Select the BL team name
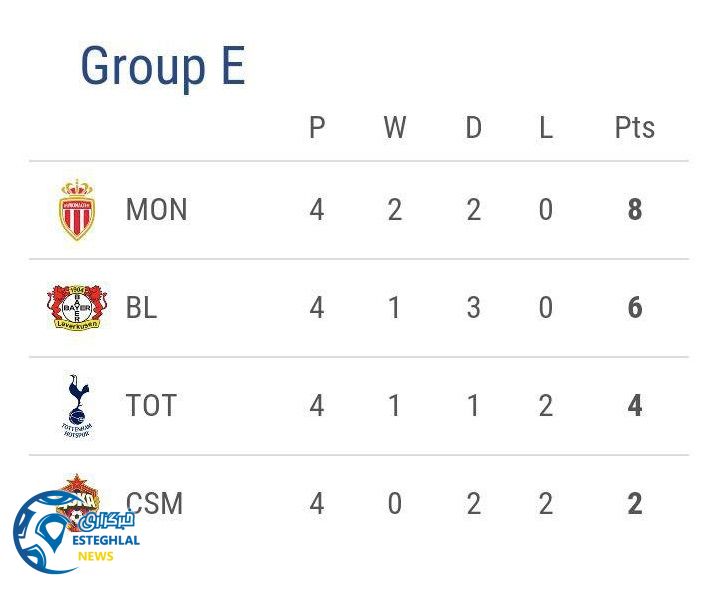 [141, 308]
